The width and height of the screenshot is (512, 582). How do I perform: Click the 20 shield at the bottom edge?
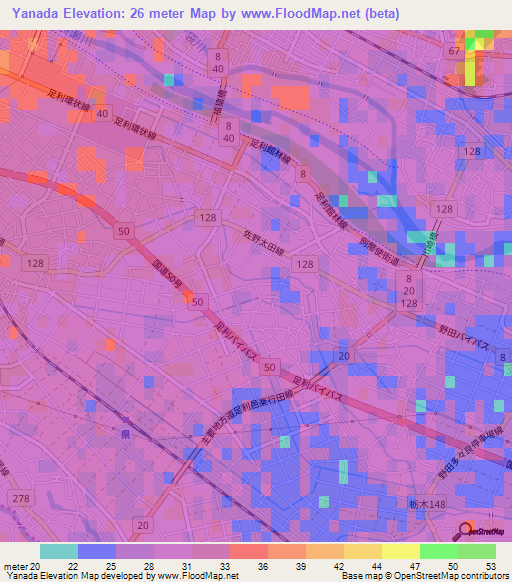143,525
